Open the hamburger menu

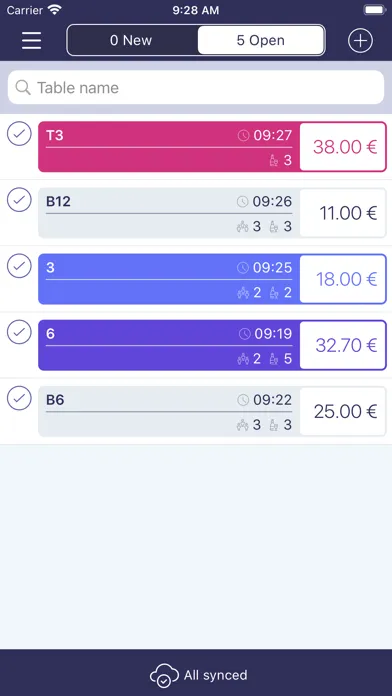32,40
